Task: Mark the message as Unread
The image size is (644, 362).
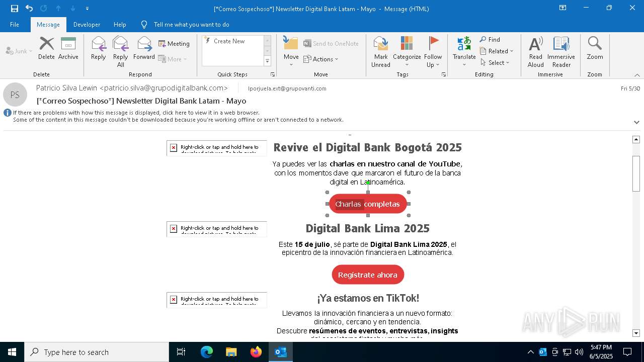Action: 381,51
